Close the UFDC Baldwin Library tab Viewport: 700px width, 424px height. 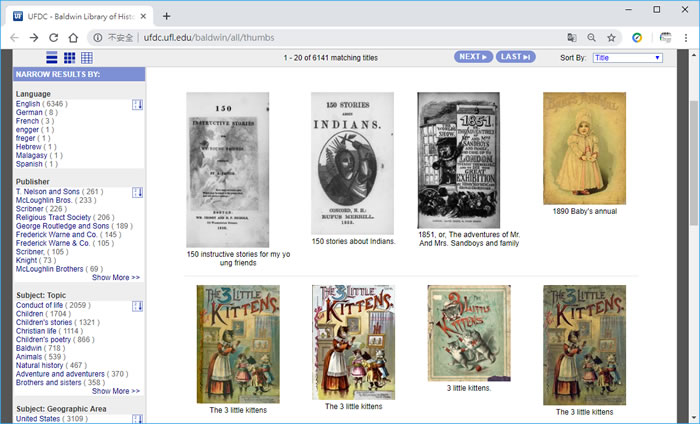pyautogui.click(x=143, y=16)
